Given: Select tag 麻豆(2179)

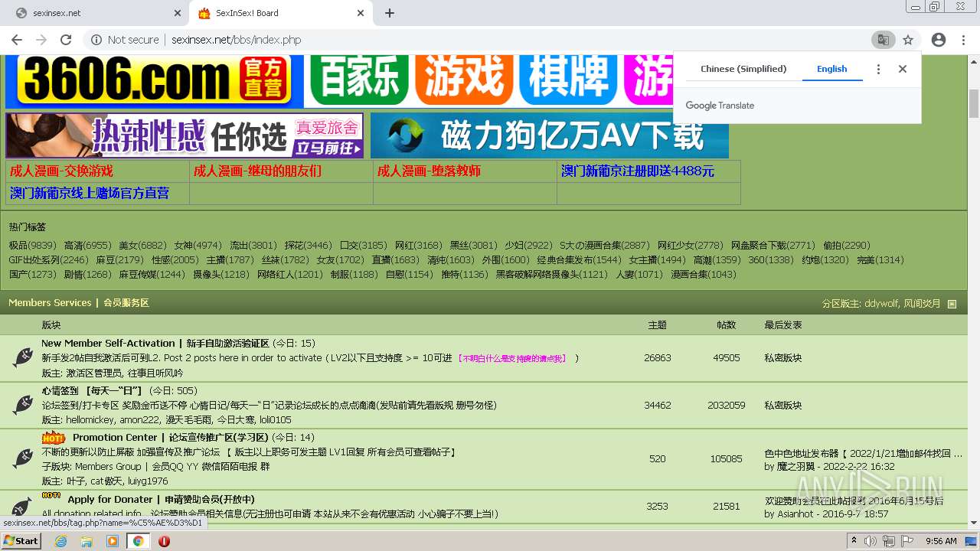Looking at the screenshot, I should (119, 260).
